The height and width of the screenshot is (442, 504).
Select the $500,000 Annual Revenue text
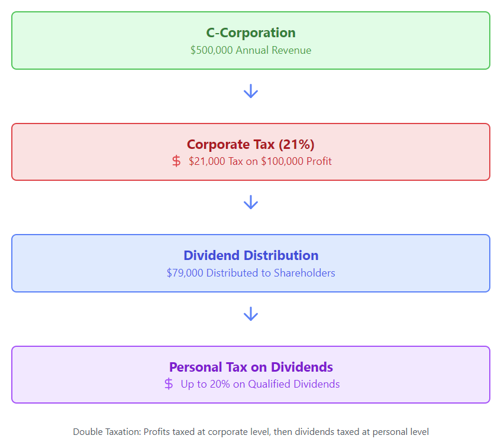[x=251, y=50]
